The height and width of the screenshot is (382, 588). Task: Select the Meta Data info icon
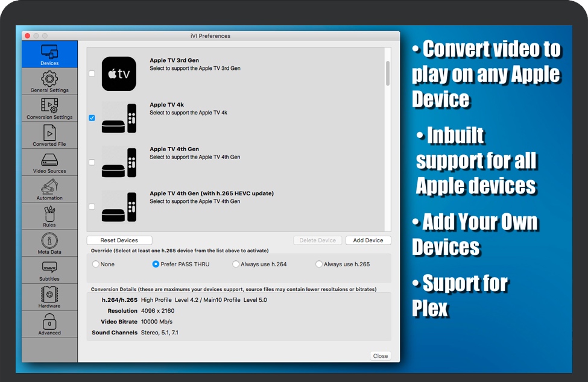(49, 240)
